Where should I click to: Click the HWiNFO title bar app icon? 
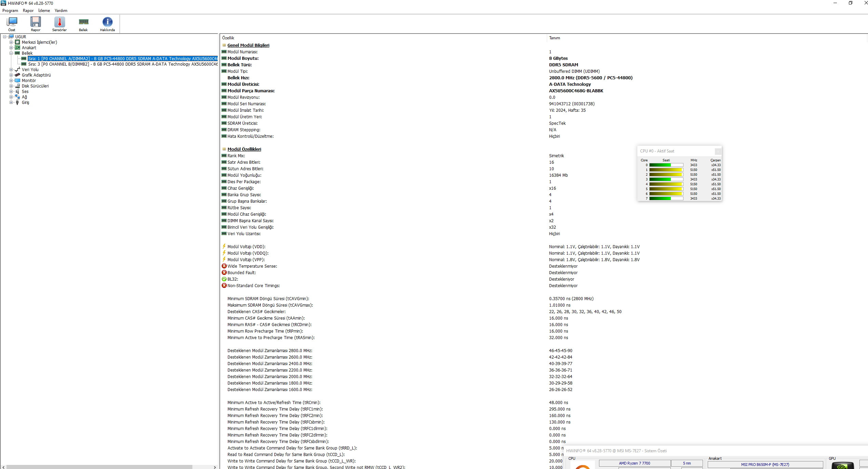coord(3,3)
